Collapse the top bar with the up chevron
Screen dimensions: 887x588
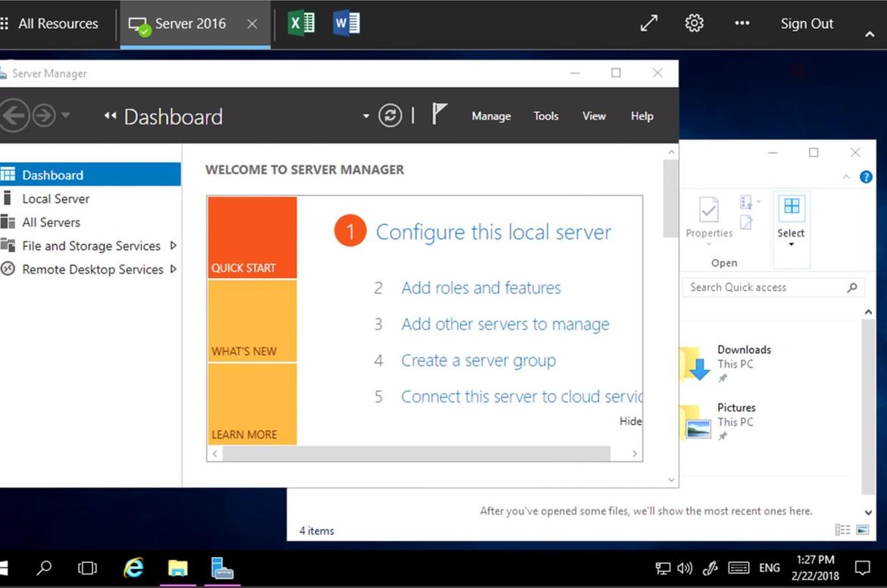(870, 35)
